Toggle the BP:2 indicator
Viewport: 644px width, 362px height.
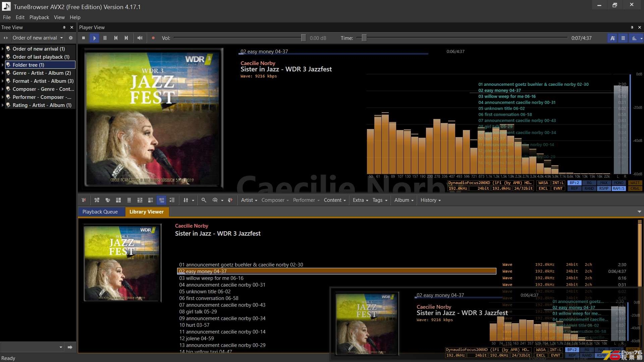click(574, 183)
